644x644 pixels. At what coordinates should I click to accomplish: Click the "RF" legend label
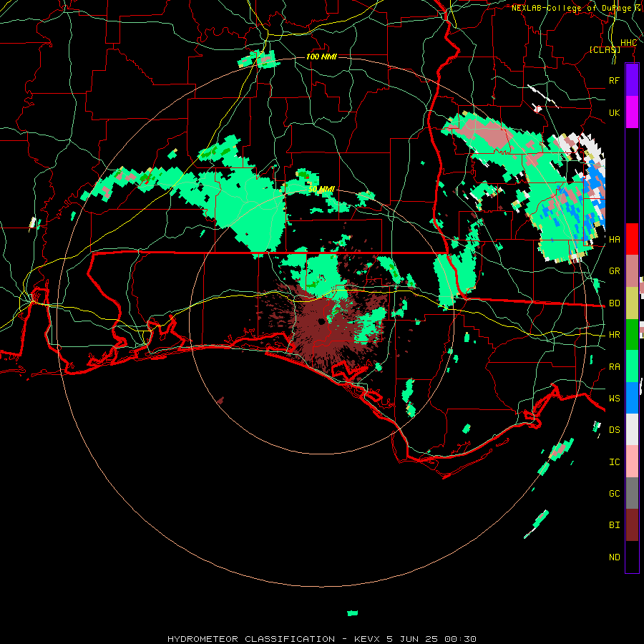pos(614,80)
